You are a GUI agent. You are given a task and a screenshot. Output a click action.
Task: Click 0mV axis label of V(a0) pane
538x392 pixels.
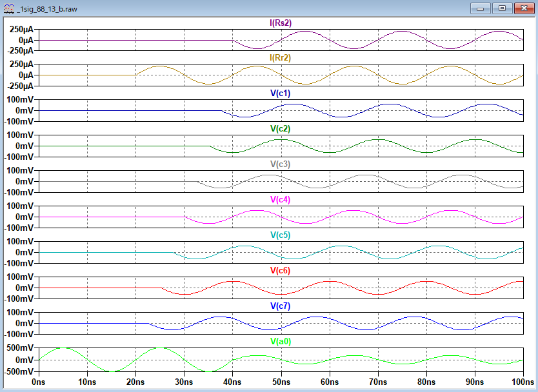[25, 360]
